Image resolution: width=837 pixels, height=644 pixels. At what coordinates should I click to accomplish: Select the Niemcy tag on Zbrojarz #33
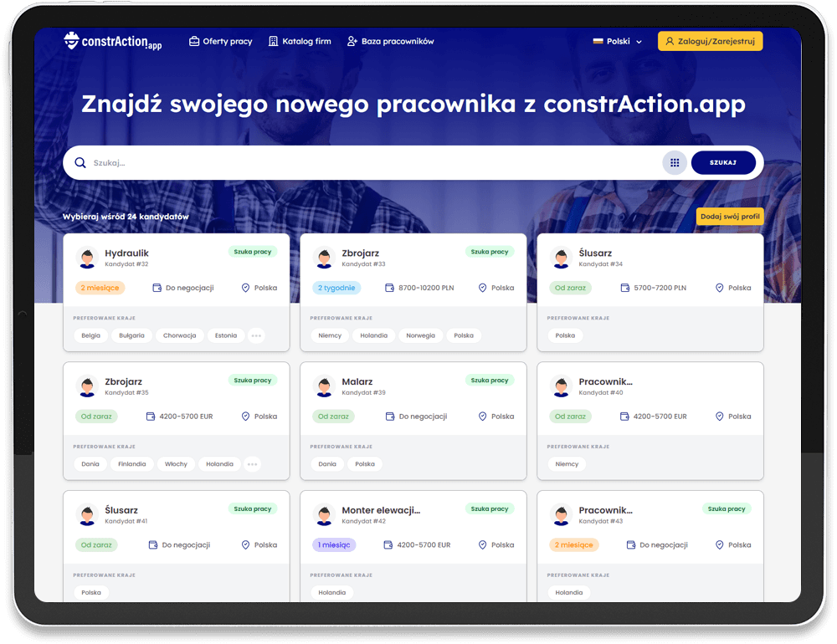(x=330, y=335)
